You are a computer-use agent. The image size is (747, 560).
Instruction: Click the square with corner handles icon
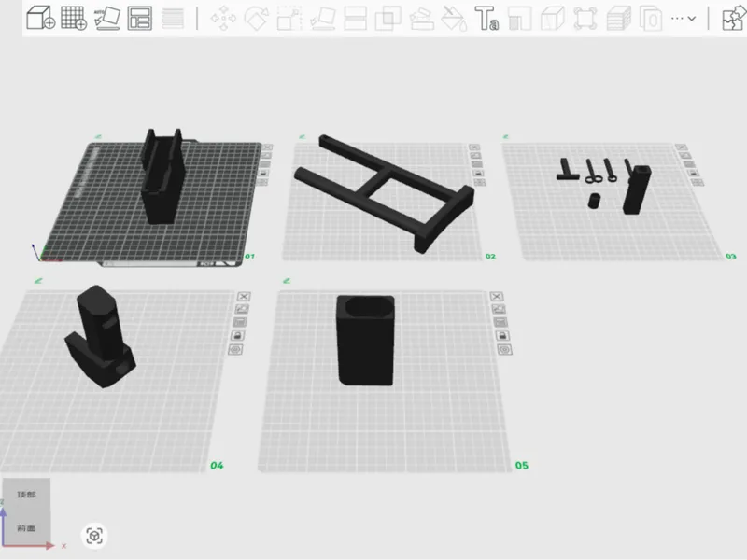pyautogui.click(x=585, y=18)
